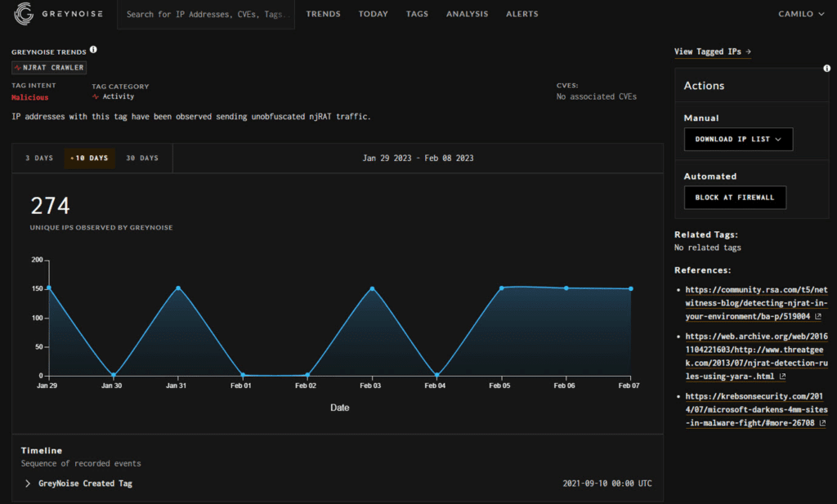The height and width of the screenshot is (504, 837).
Task: Click the GreyNoise logo icon
Action: pos(24,14)
